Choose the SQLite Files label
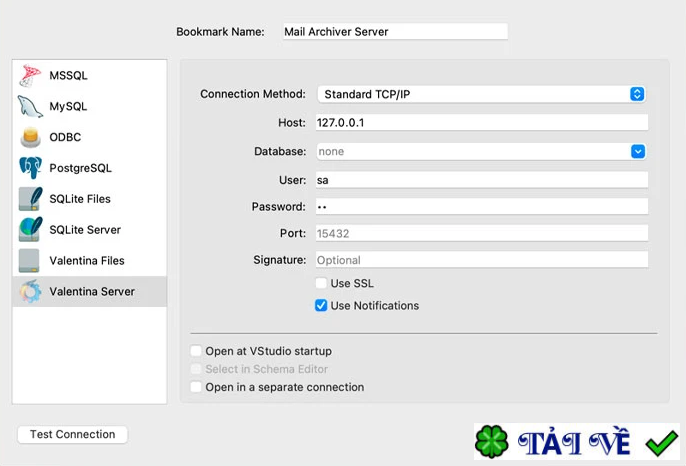The width and height of the screenshot is (686, 466). click(80, 199)
